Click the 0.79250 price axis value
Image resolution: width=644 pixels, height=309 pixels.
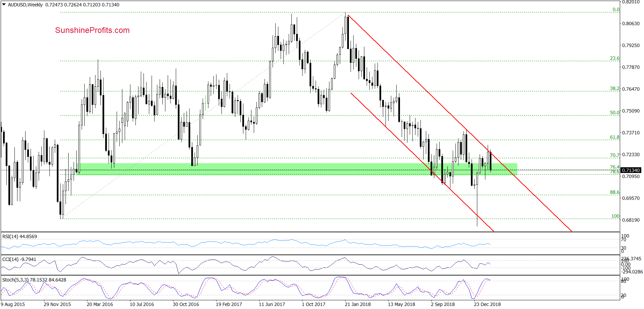click(x=631, y=45)
